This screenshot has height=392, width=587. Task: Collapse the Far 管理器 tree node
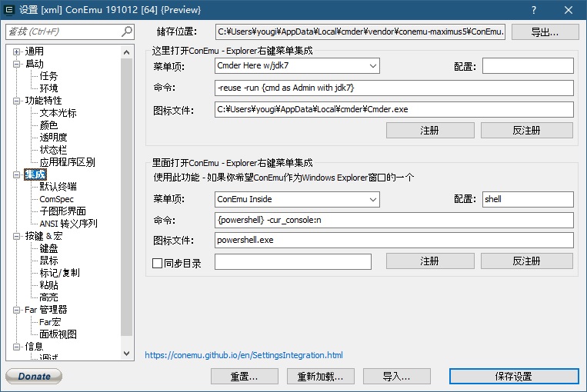16,310
